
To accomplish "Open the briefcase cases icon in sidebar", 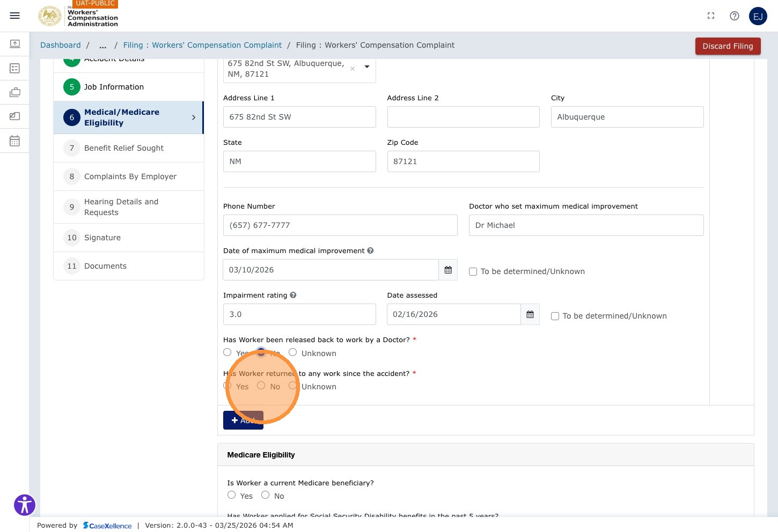I will click(x=15, y=92).
